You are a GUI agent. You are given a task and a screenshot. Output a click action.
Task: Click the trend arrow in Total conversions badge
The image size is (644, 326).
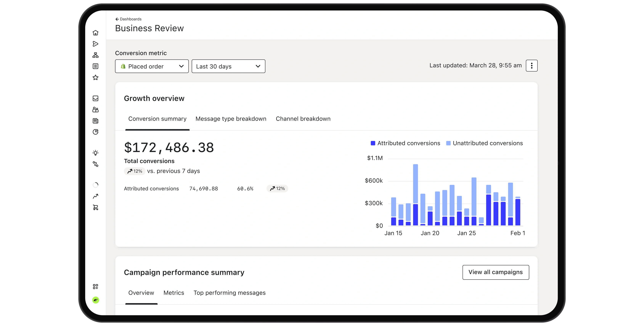(x=129, y=171)
